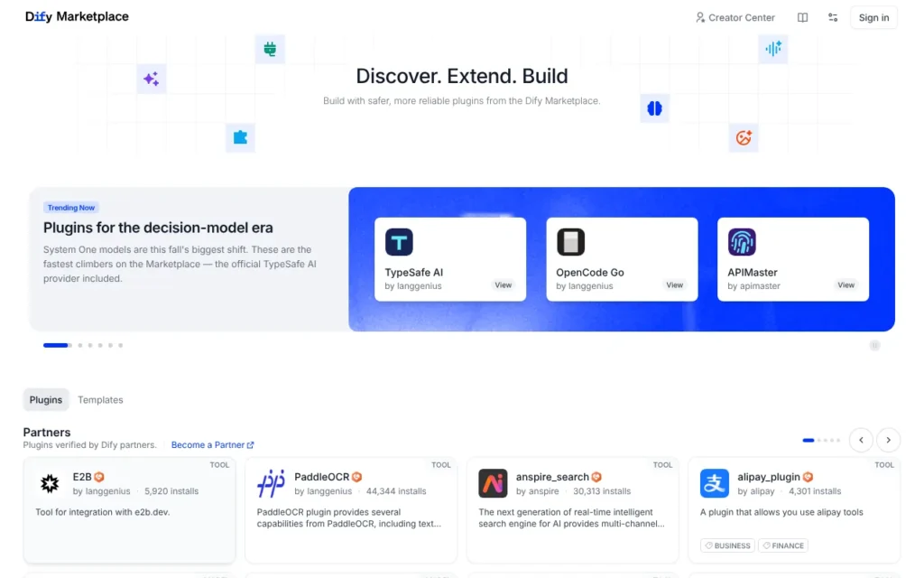Click the PaddleOCR logo icon
Image resolution: width=924 pixels, height=578 pixels.
point(272,484)
